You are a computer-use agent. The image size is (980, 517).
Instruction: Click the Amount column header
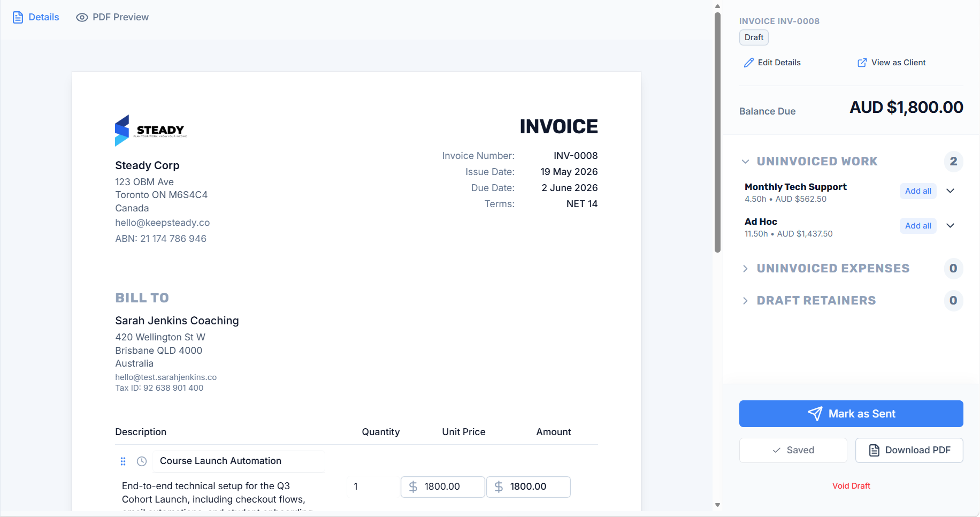(x=554, y=432)
